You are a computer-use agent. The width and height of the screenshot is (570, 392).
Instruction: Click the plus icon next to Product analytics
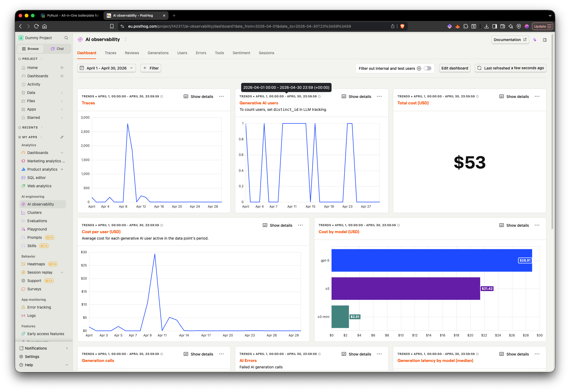click(x=62, y=169)
